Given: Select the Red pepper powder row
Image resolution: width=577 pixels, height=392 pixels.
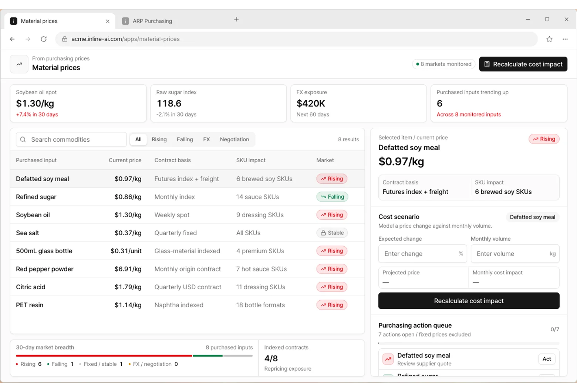Looking at the screenshot, I should coord(188,269).
